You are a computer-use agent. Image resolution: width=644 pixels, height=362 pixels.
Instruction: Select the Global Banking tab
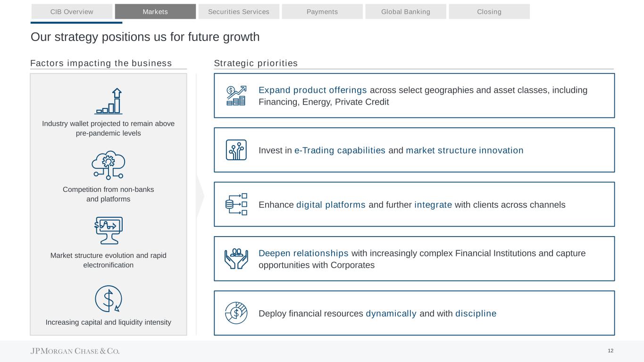coord(406,12)
